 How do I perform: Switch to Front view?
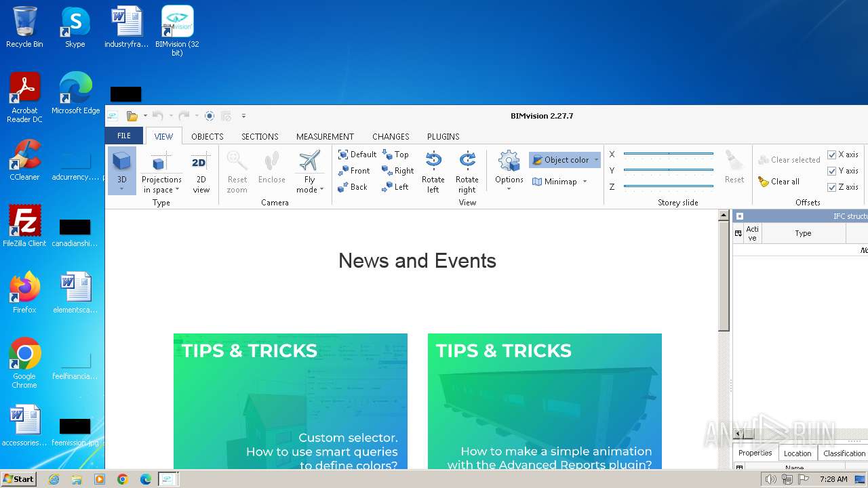click(x=353, y=171)
